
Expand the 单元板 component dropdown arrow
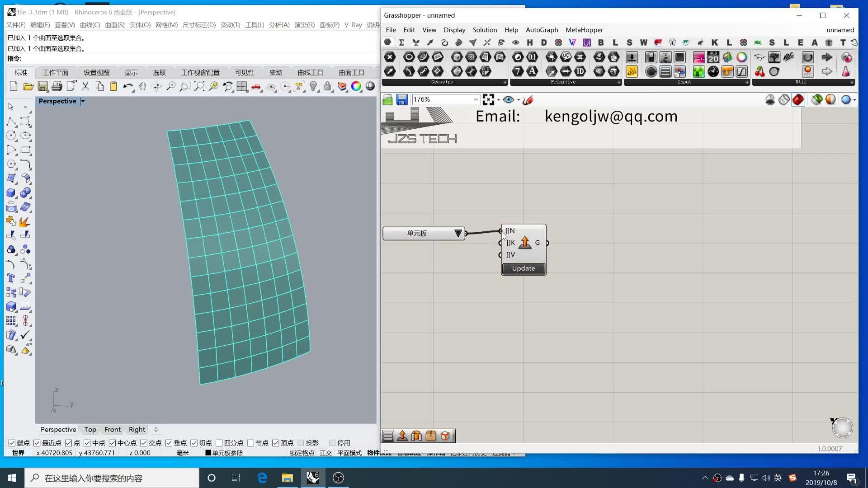click(x=458, y=233)
